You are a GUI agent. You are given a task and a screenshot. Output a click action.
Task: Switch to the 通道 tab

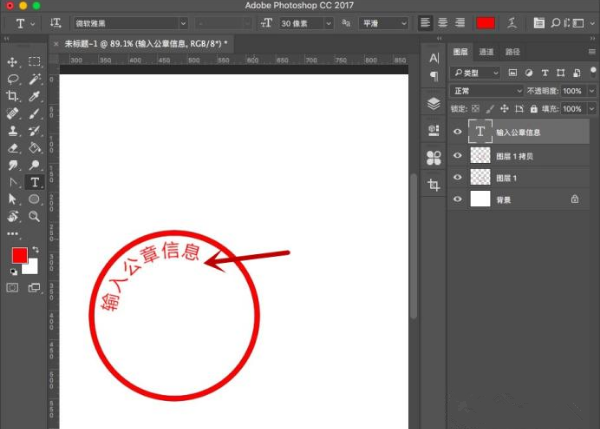click(486, 50)
